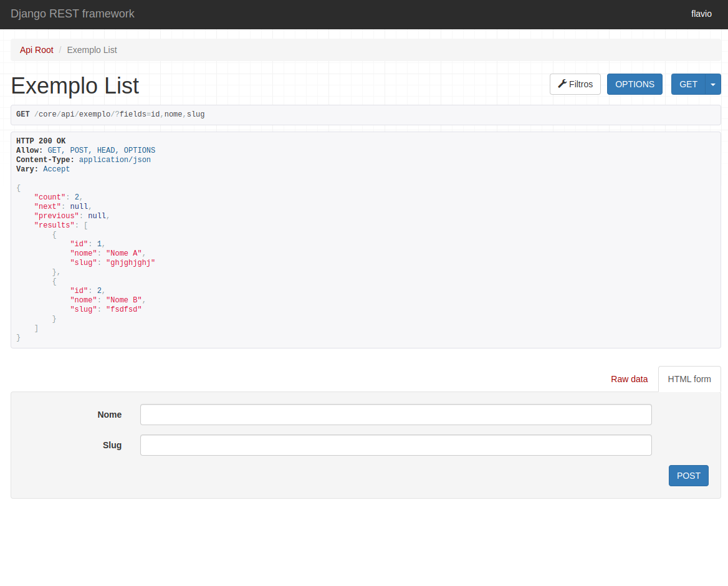Screen dimensions: 728x586
Task: Click the "Nome B" value
Action: (124, 300)
